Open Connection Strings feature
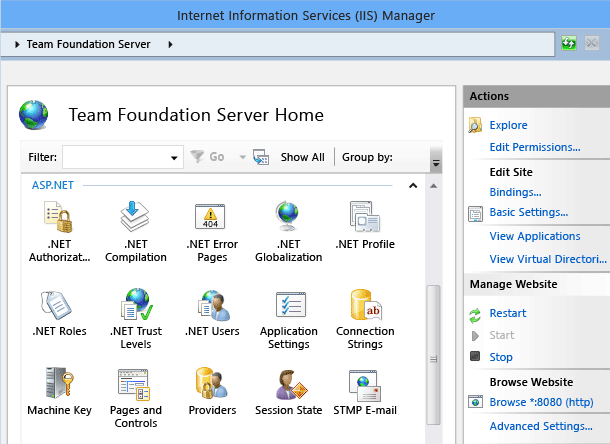 (364, 304)
